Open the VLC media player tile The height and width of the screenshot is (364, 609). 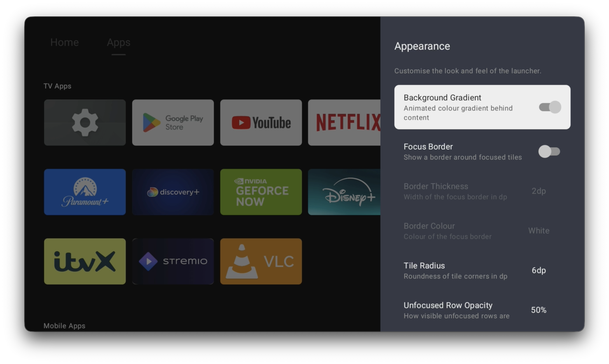coord(261,261)
